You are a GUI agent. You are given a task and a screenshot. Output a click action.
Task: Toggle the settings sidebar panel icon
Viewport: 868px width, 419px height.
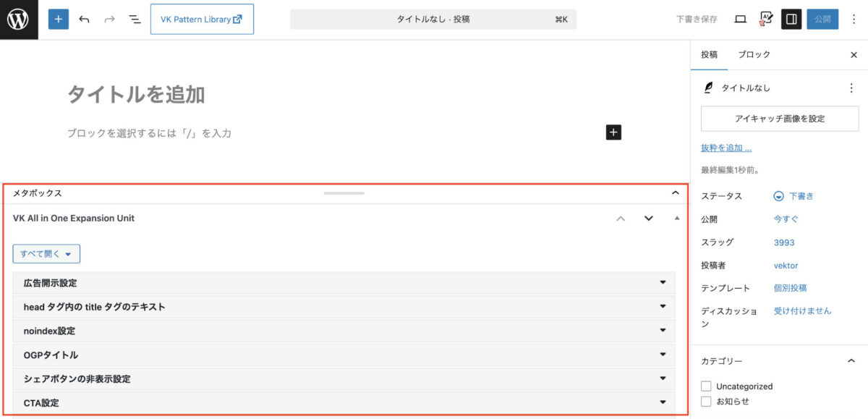791,20
